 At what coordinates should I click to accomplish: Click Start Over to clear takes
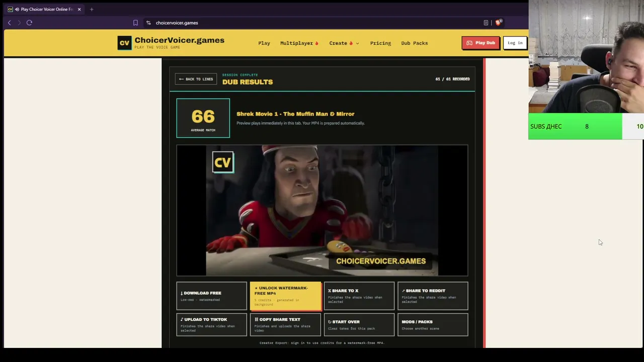[x=359, y=324]
